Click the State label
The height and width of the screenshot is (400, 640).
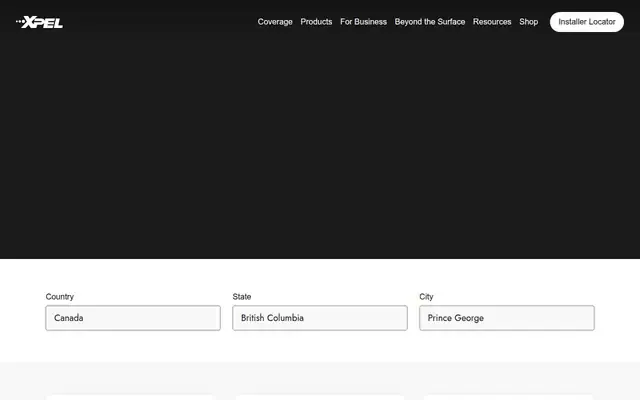click(242, 297)
